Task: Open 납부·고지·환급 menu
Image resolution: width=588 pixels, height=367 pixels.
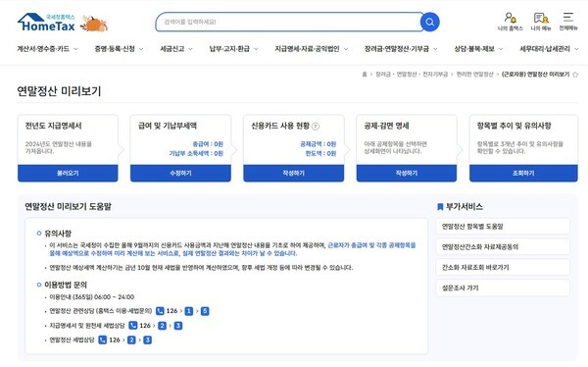Action: click(x=229, y=49)
